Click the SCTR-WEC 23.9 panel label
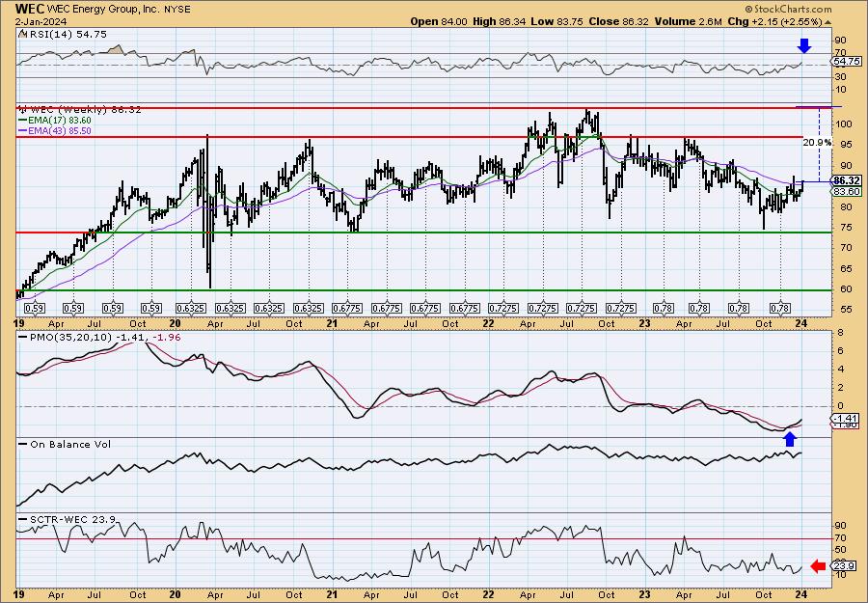 coord(72,519)
